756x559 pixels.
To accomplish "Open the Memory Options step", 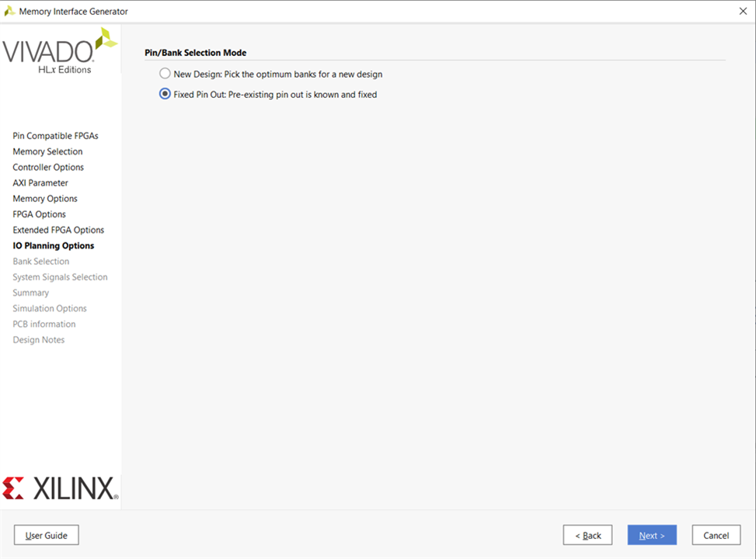I will (45, 199).
